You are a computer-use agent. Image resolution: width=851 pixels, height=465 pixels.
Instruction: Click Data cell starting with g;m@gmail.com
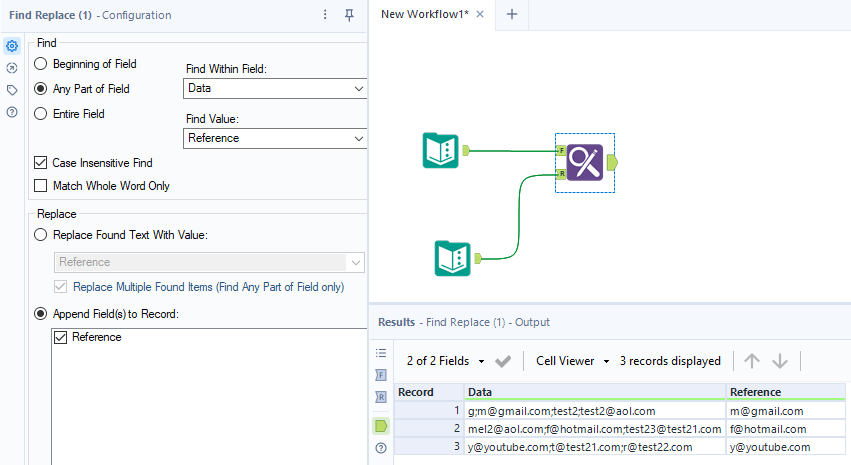pos(595,411)
